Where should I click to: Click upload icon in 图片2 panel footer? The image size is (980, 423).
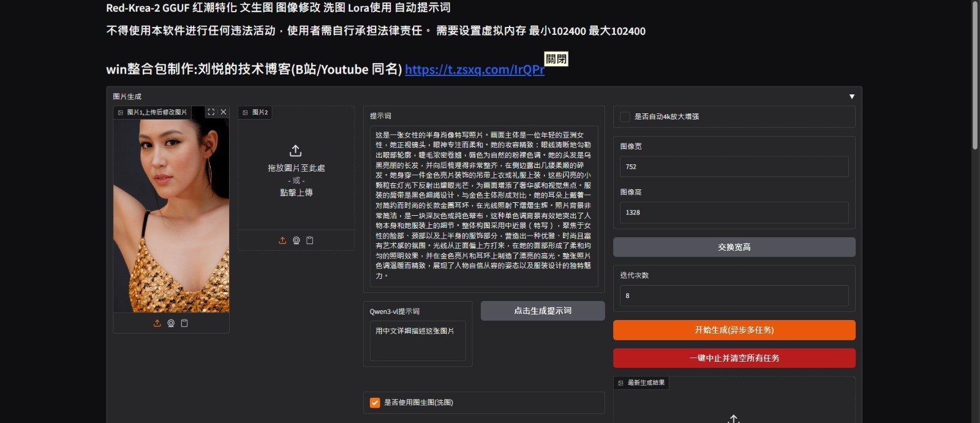tap(282, 240)
